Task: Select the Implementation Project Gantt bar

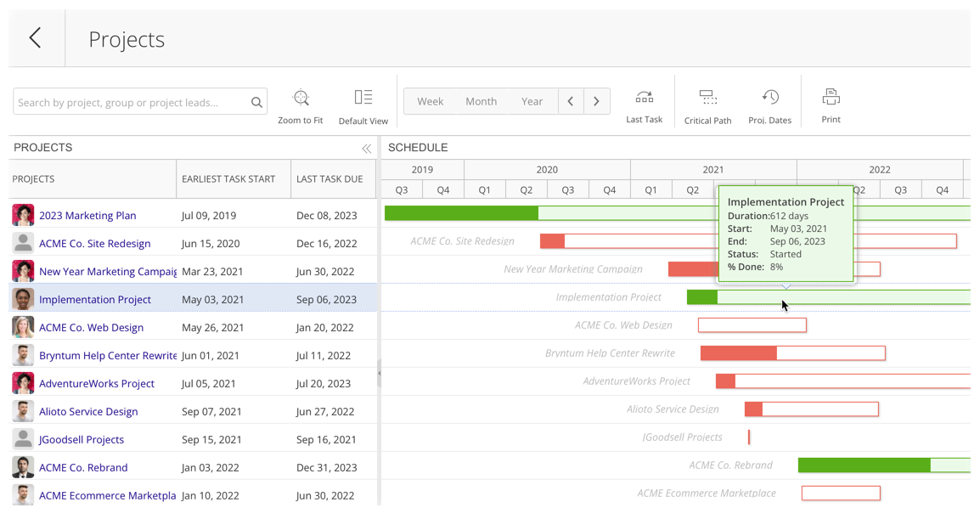Action: click(829, 297)
